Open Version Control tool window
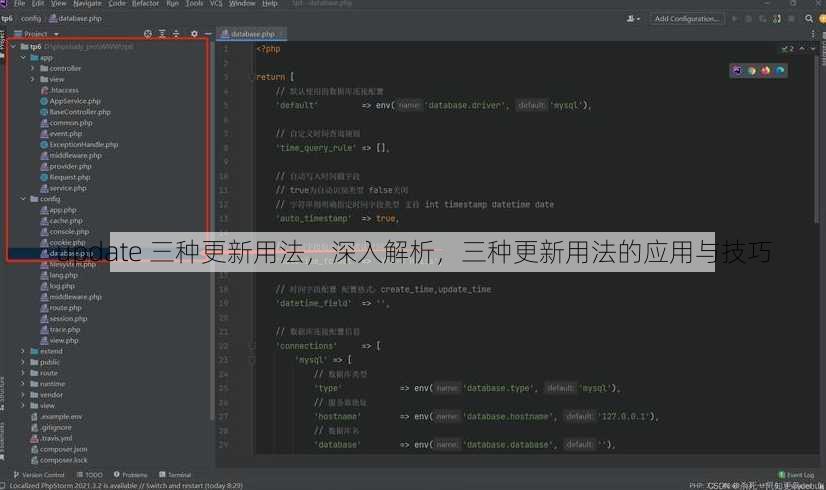Viewport: 826px width, 490px height. 39,475
